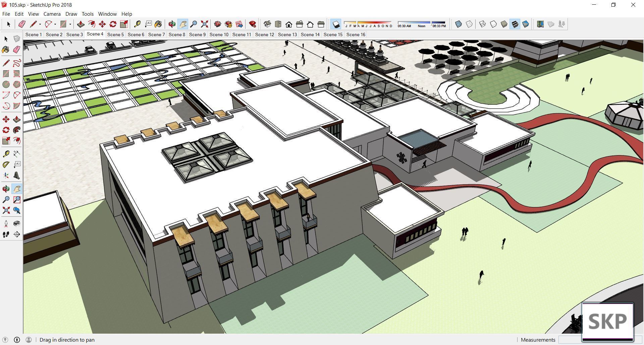644x345 pixels.
Task: Open the Extension Manager ruby icon
Action: (253, 24)
